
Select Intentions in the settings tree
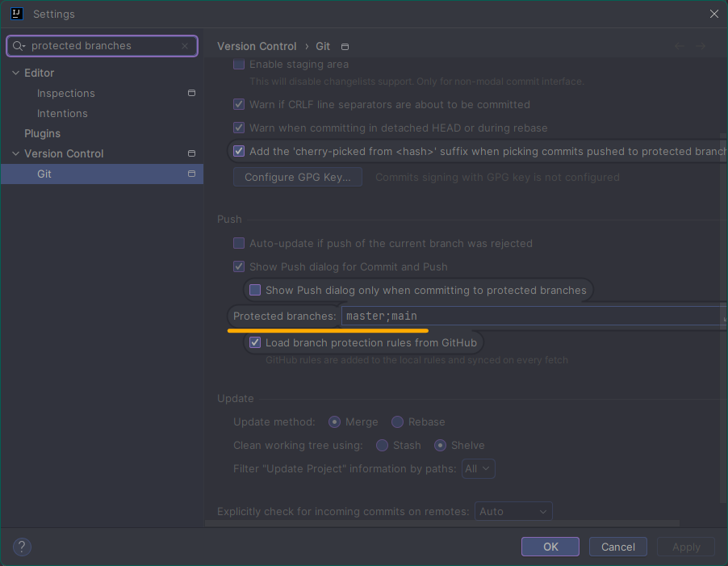pos(62,113)
